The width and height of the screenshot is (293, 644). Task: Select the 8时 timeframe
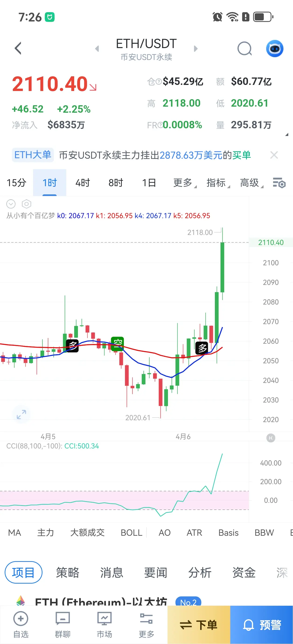coord(115,183)
